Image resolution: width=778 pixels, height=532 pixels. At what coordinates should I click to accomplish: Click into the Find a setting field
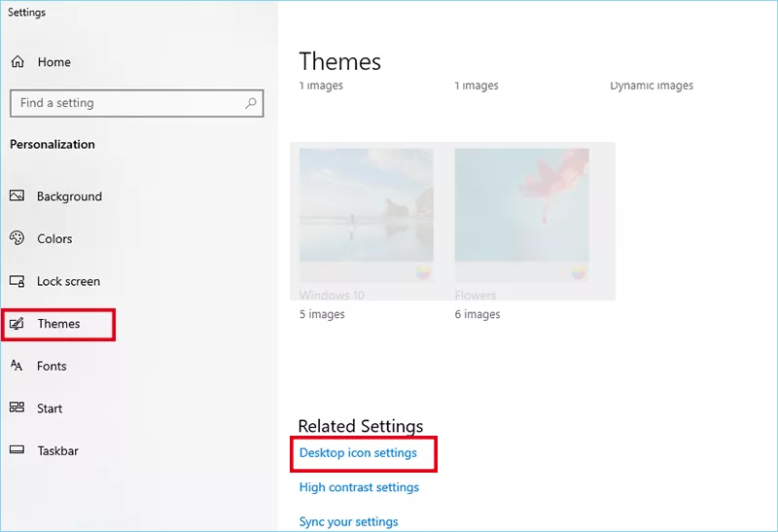point(126,103)
